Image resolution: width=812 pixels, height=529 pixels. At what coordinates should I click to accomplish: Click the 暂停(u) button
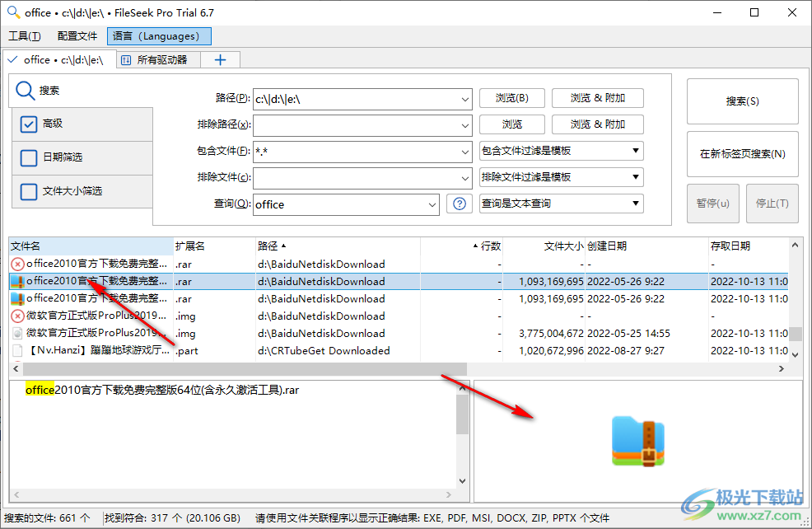pyautogui.click(x=712, y=204)
